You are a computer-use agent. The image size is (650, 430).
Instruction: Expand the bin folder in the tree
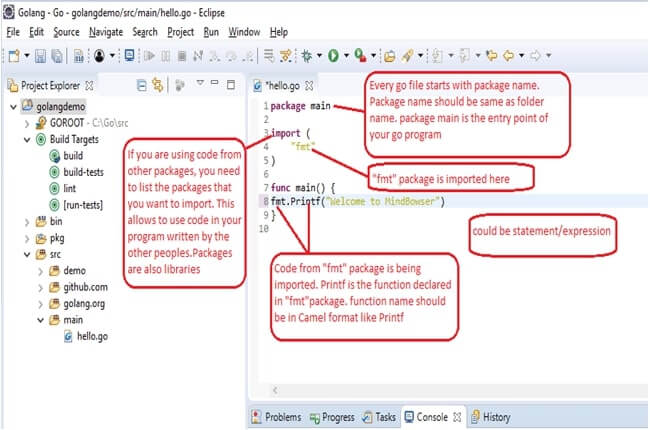[x=26, y=221]
